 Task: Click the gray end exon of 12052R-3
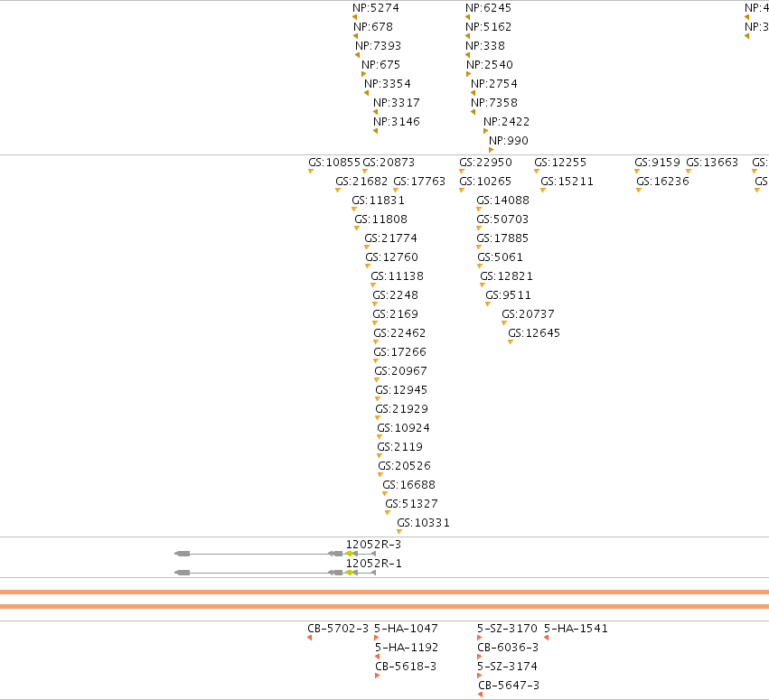183,554
